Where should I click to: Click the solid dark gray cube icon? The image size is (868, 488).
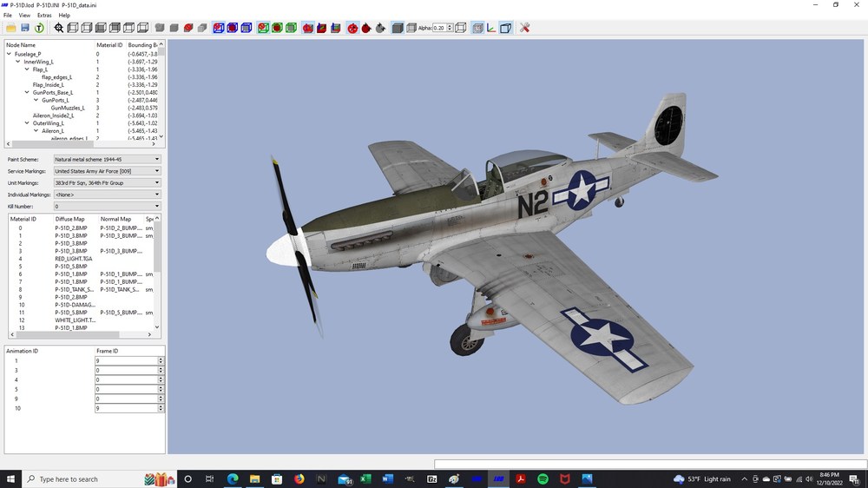coord(398,28)
